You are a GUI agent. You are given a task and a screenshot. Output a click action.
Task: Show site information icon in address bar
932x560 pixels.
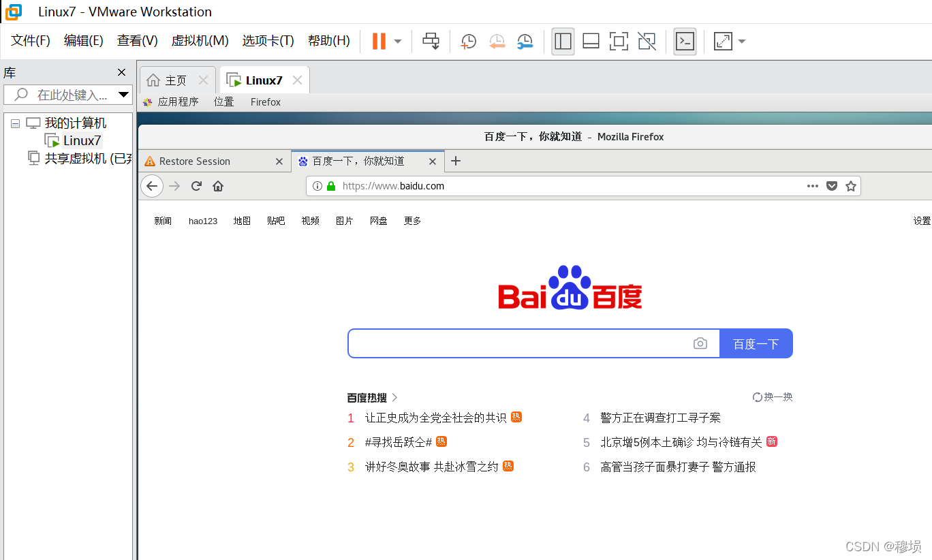point(317,186)
